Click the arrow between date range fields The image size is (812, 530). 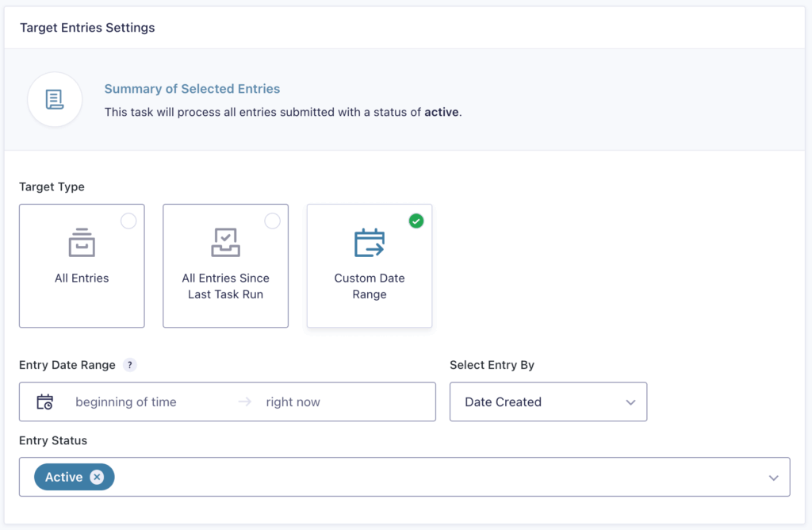(x=245, y=402)
